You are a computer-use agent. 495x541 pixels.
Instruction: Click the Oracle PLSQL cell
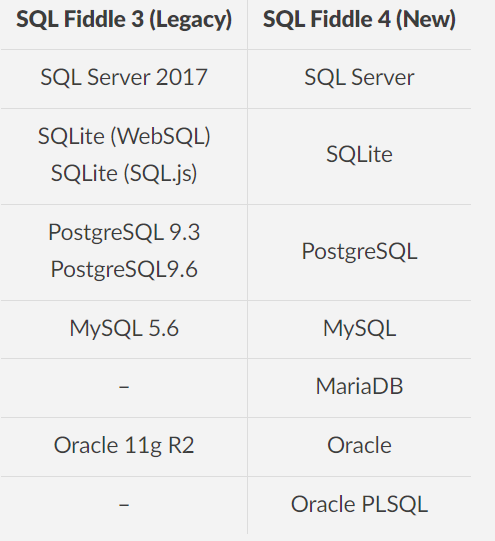point(359,504)
